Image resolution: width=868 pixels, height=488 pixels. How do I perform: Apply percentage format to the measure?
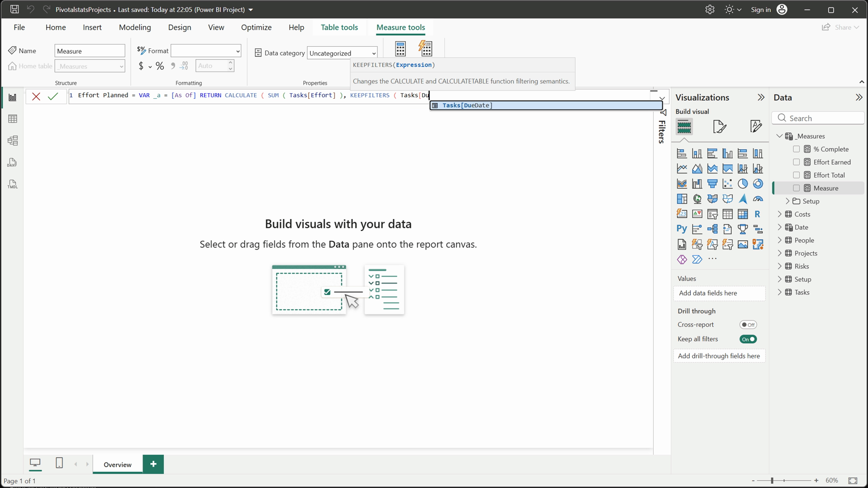point(159,66)
